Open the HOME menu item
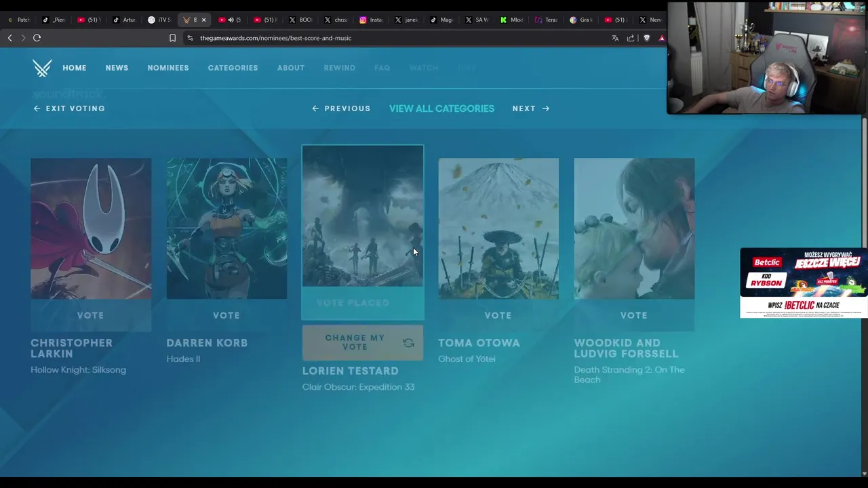The width and height of the screenshot is (868, 488). click(75, 68)
